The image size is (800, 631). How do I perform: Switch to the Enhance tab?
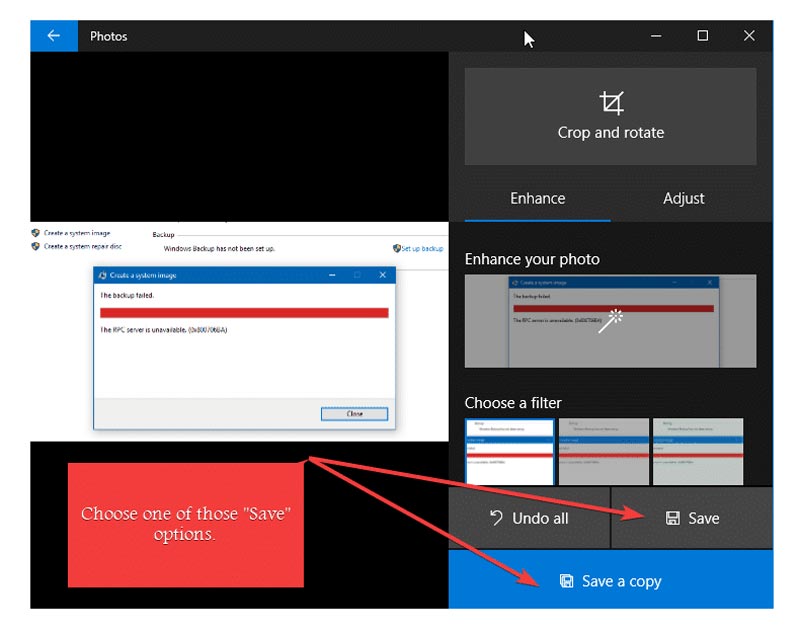537,198
